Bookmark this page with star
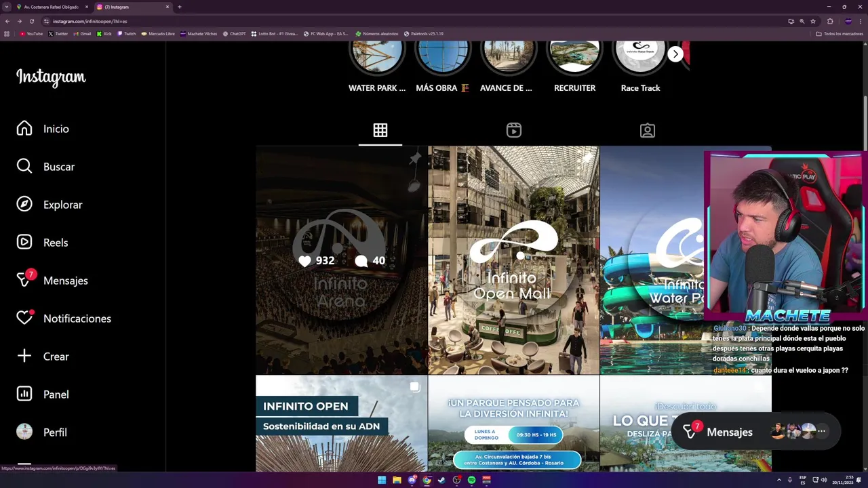This screenshot has height=488, width=868. coord(813,21)
